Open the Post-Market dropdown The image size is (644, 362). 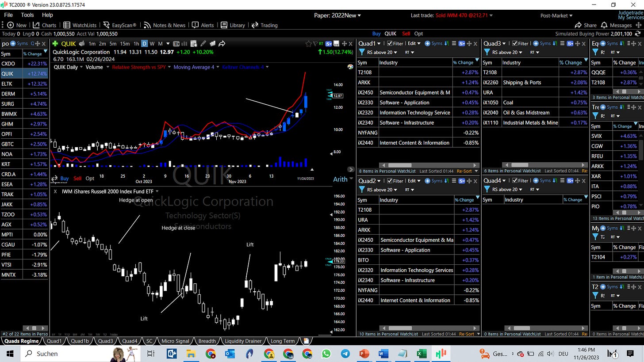click(556, 15)
